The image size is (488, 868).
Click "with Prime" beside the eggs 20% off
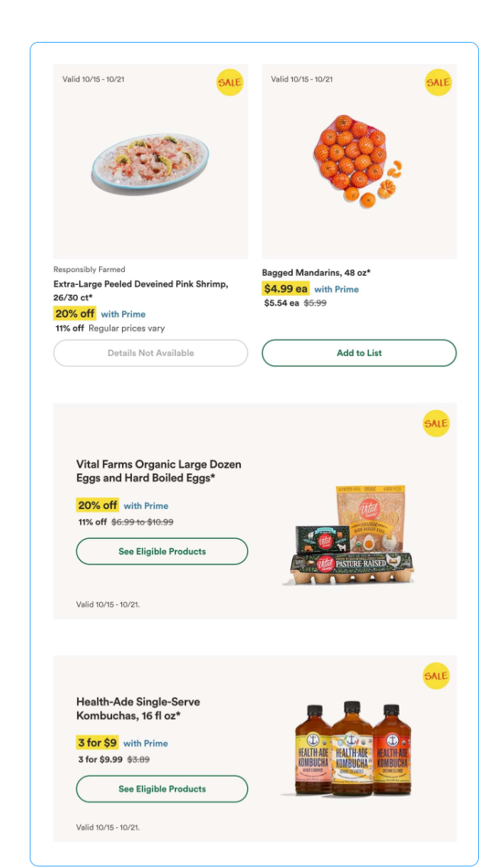[146, 505]
